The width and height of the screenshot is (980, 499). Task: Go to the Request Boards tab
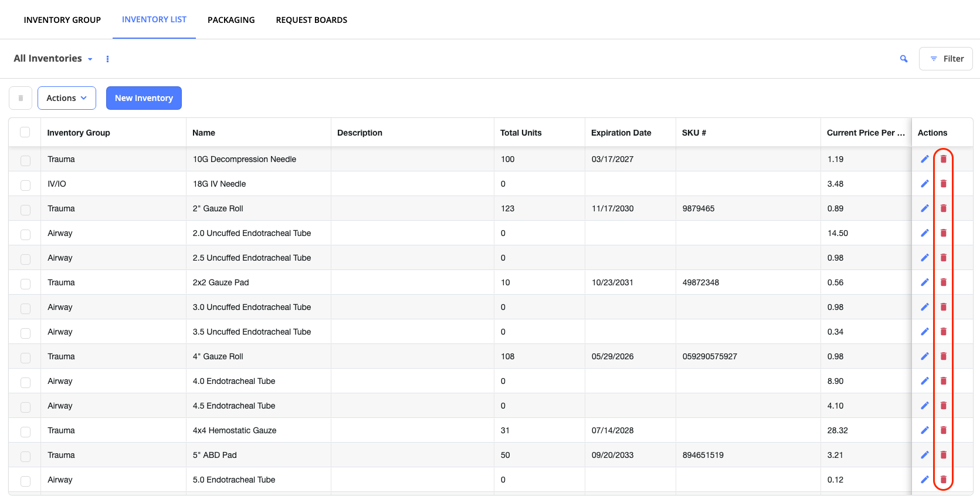click(x=311, y=20)
